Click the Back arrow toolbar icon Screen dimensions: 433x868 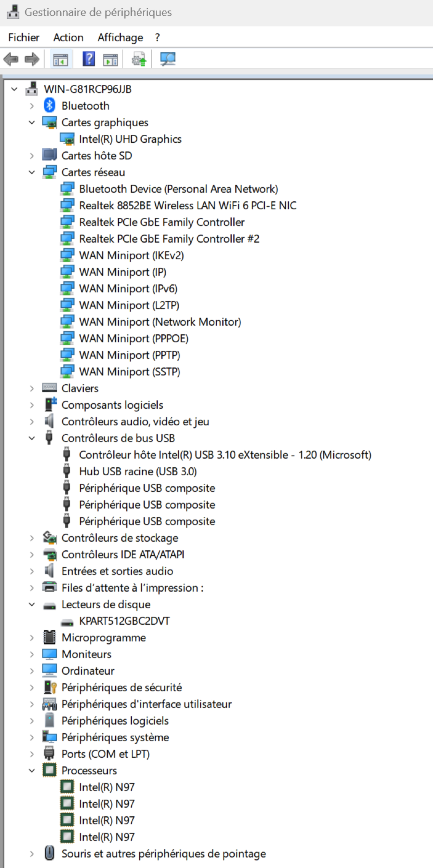pos(11,59)
